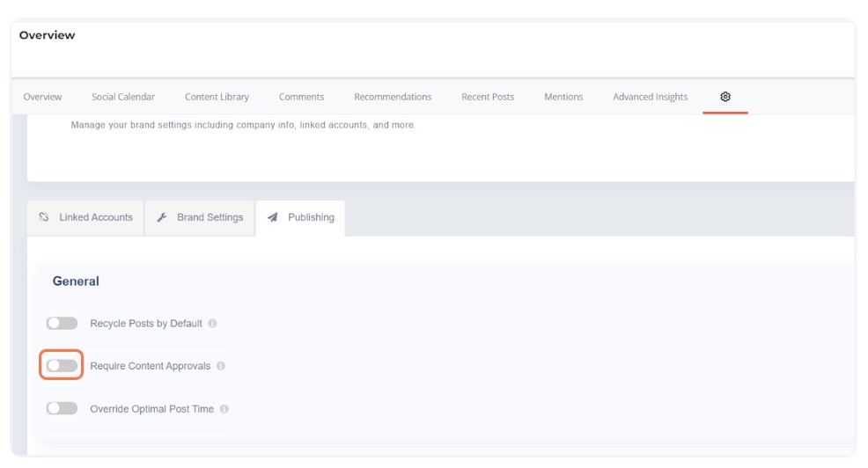View the Recommendations tab

pyautogui.click(x=393, y=97)
